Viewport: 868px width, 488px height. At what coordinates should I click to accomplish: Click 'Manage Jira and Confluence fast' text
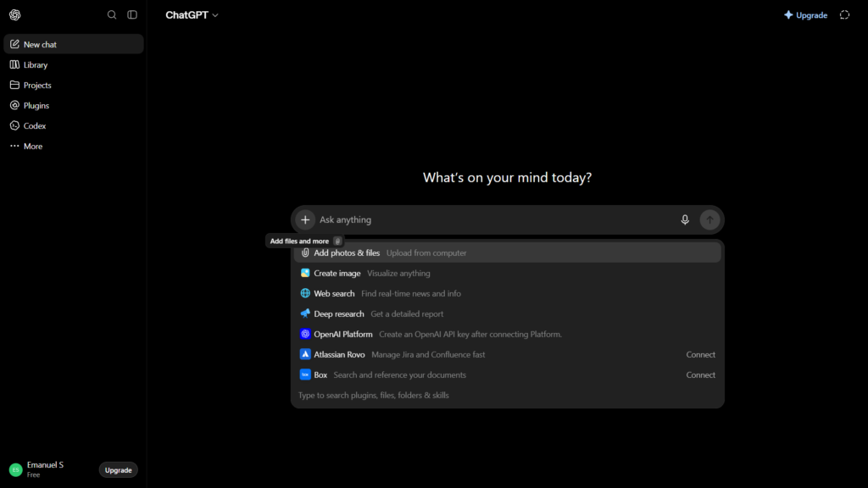[428, 355]
